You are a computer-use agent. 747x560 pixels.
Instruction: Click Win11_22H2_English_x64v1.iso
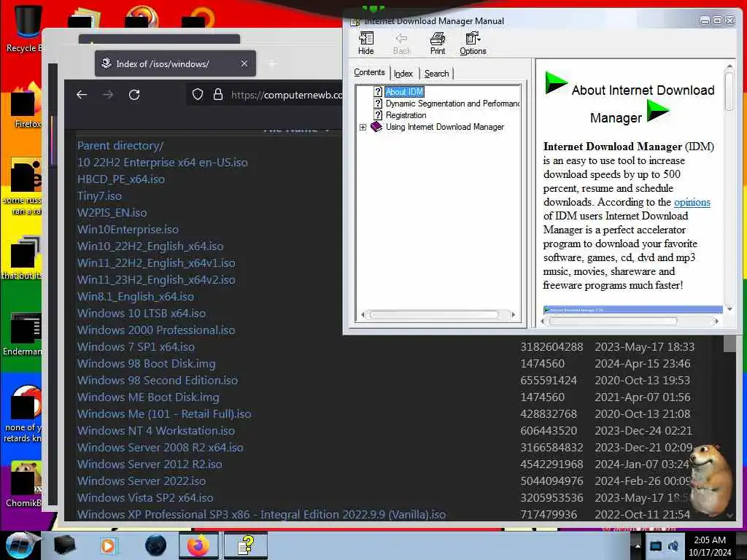(156, 262)
